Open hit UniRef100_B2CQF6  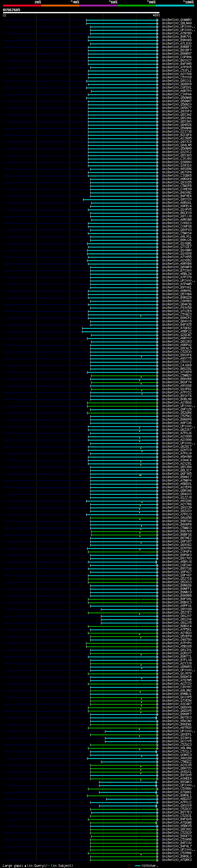click(x=176, y=135)
